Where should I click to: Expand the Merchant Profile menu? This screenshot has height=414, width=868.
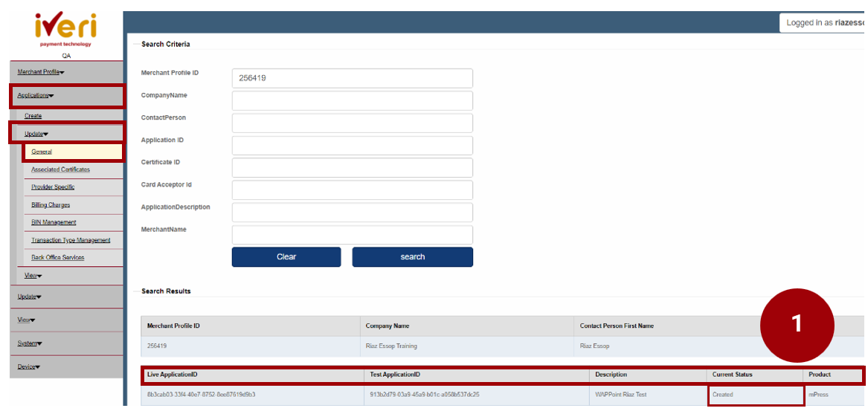41,72
